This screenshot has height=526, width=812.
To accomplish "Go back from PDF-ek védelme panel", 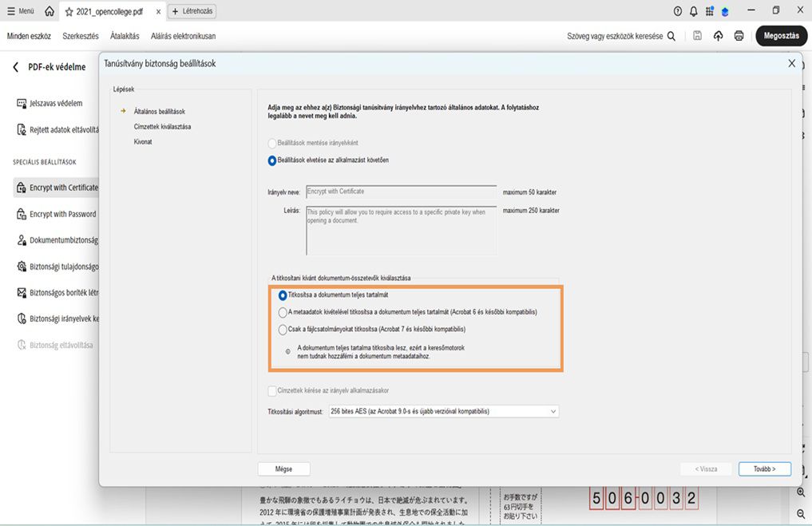I will click(x=15, y=67).
